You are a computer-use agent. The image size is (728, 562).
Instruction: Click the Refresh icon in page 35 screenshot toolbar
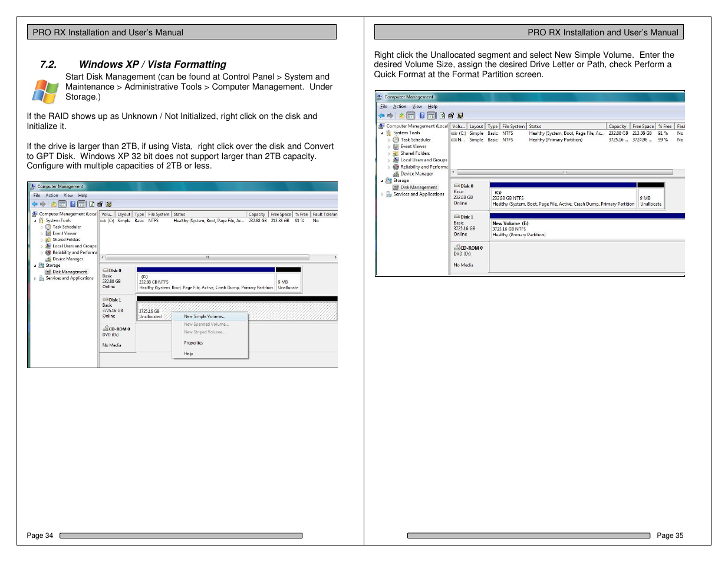pos(442,115)
